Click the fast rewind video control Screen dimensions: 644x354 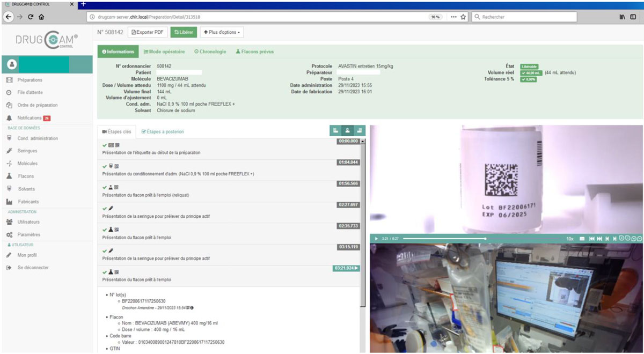591,239
